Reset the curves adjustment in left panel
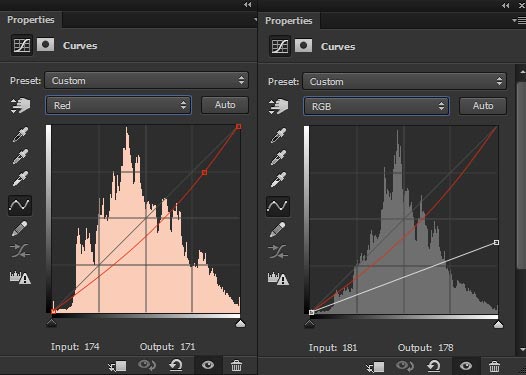 (x=176, y=365)
